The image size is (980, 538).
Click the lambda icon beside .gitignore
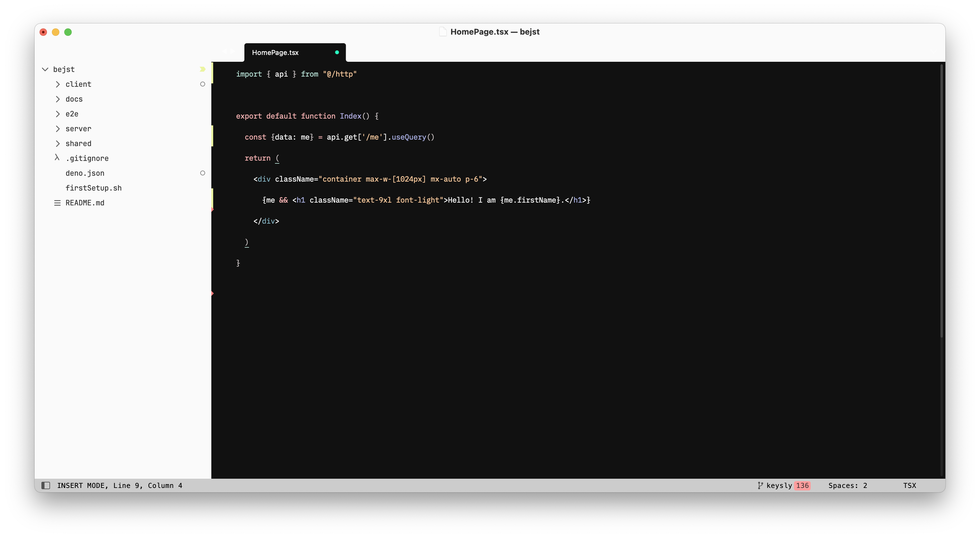click(x=57, y=158)
